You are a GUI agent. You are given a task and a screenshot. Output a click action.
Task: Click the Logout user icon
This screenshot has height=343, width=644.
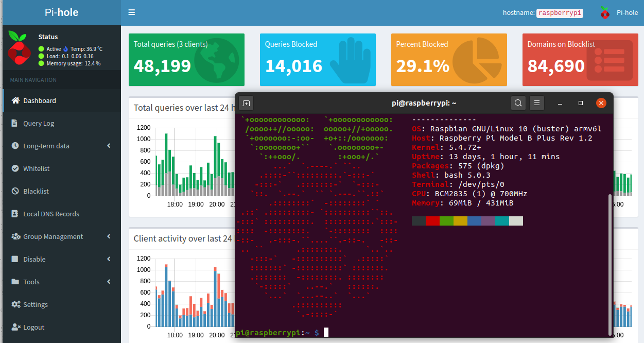(15, 327)
